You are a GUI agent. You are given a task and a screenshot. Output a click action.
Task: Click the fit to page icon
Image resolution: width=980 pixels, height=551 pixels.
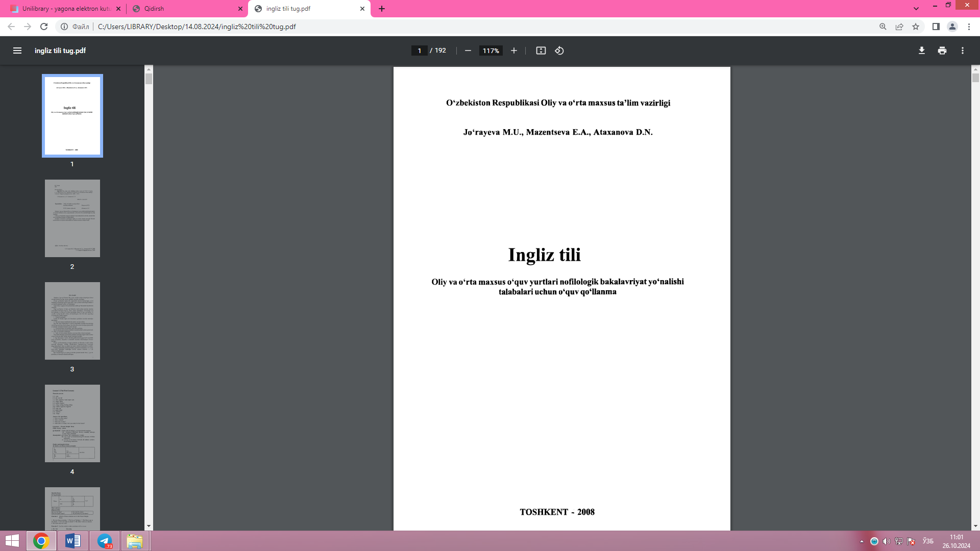point(541,51)
